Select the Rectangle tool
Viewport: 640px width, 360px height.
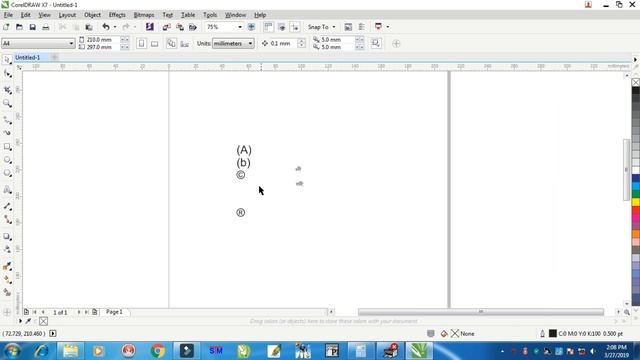(7, 147)
